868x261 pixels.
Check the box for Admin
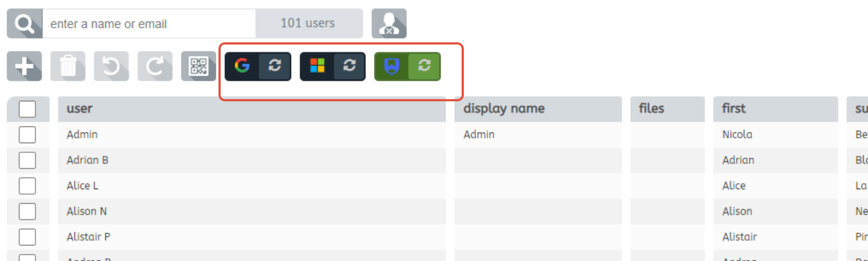27,135
